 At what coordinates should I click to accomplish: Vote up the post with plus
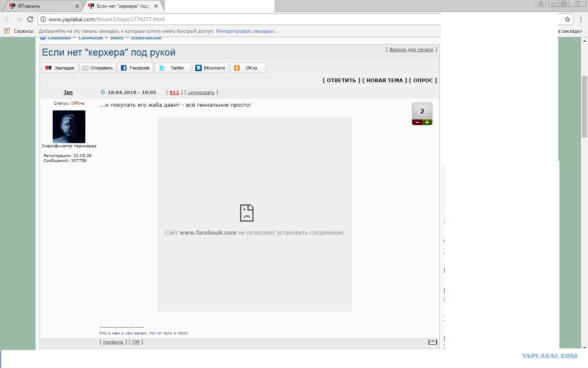click(x=427, y=122)
